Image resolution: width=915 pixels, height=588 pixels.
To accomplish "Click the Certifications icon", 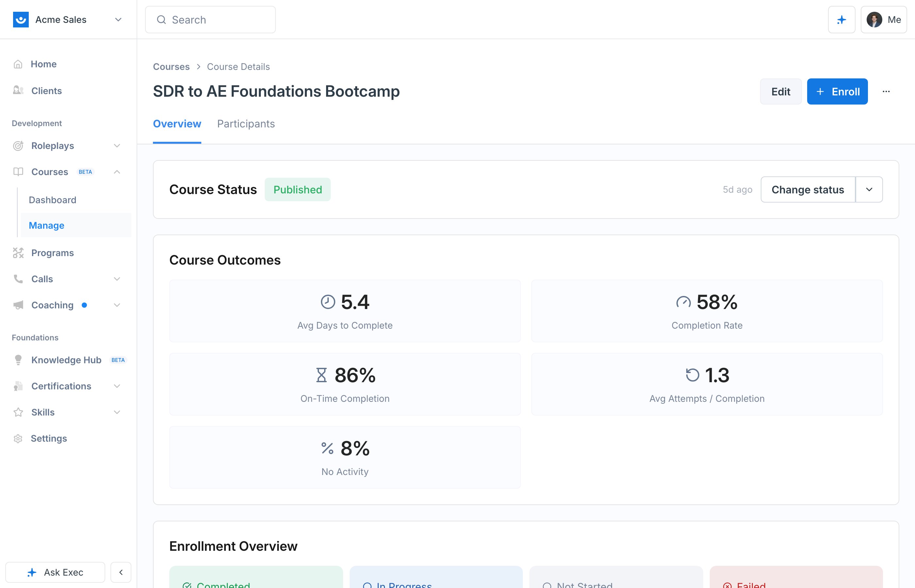I will tap(18, 386).
